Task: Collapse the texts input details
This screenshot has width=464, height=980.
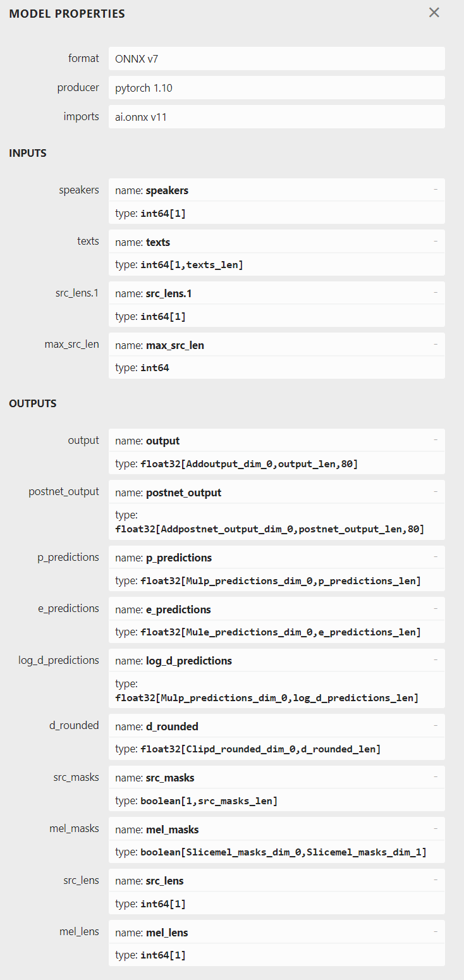Action: point(435,241)
